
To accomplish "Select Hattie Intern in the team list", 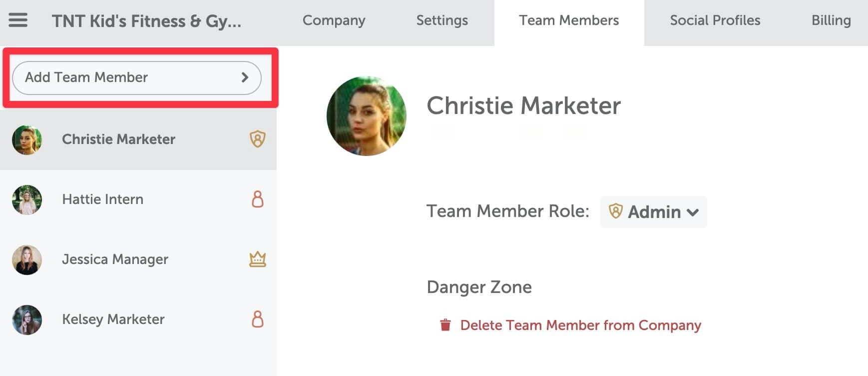I will click(138, 199).
